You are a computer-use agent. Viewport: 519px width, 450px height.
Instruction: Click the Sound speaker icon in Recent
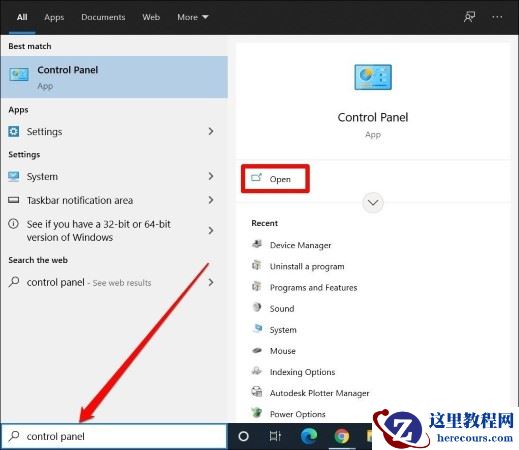pyautogui.click(x=257, y=307)
